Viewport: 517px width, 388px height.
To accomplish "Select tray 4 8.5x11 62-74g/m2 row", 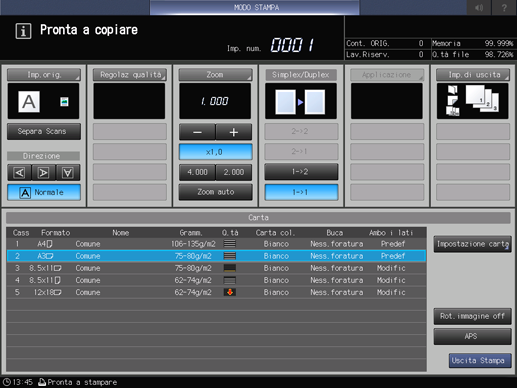I will [x=216, y=280].
